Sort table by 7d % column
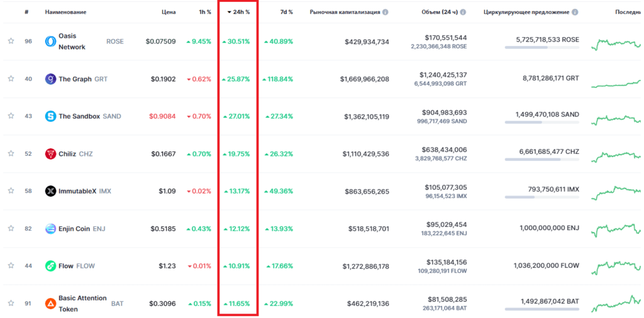Viewport: 644px width, 318px height. (x=286, y=12)
